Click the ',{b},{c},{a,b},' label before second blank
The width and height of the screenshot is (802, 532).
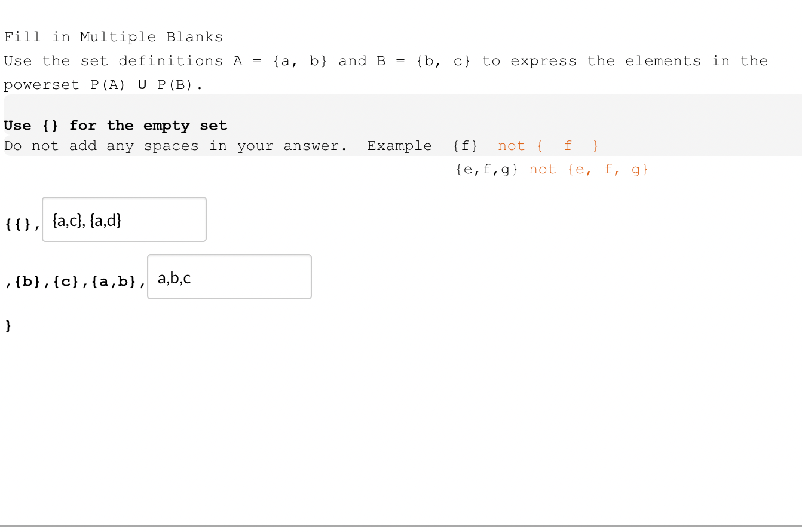tap(75, 281)
